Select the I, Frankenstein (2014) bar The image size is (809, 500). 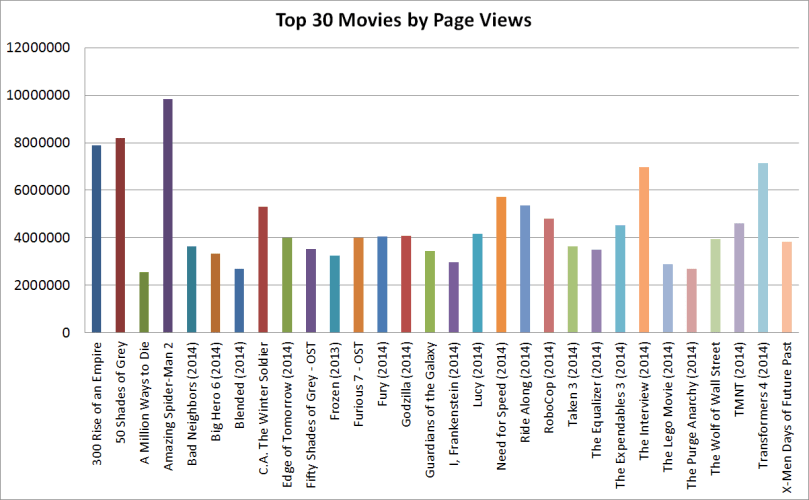click(x=454, y=297)
